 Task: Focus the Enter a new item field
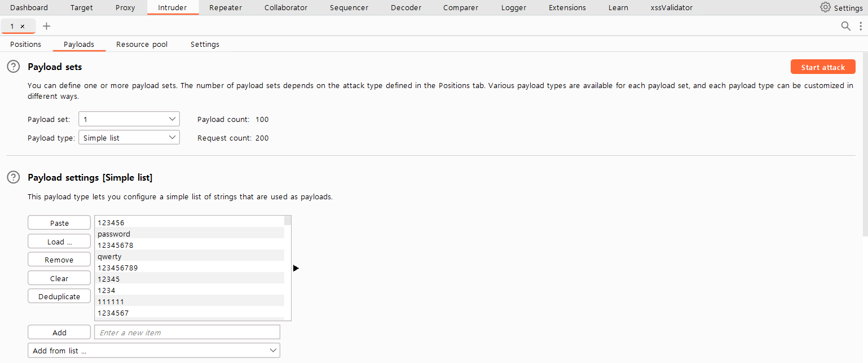click(x=187, y=333)
